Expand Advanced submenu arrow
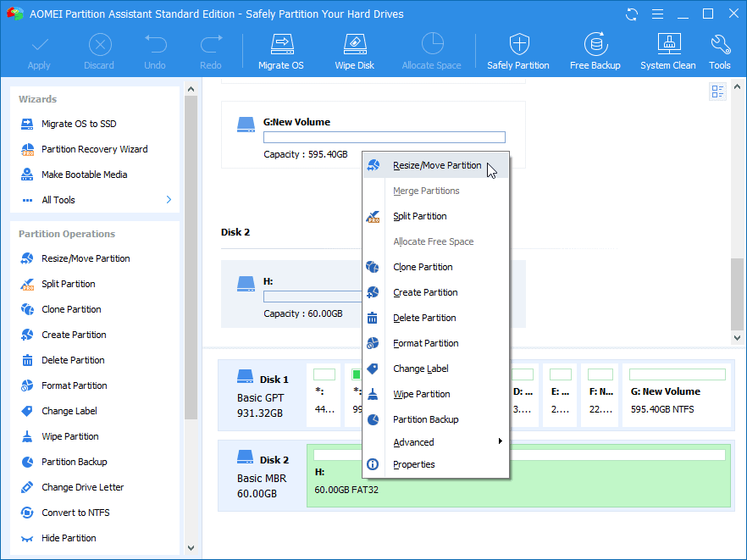 500,441
